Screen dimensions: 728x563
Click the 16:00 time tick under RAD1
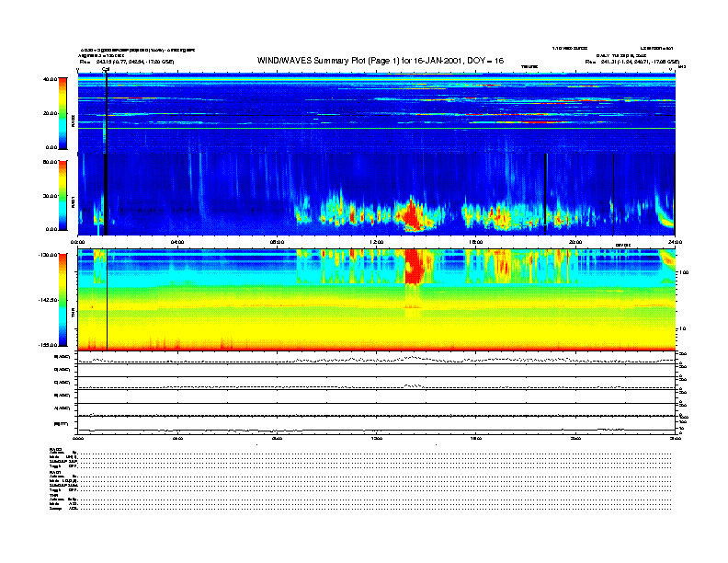point(476,242)
